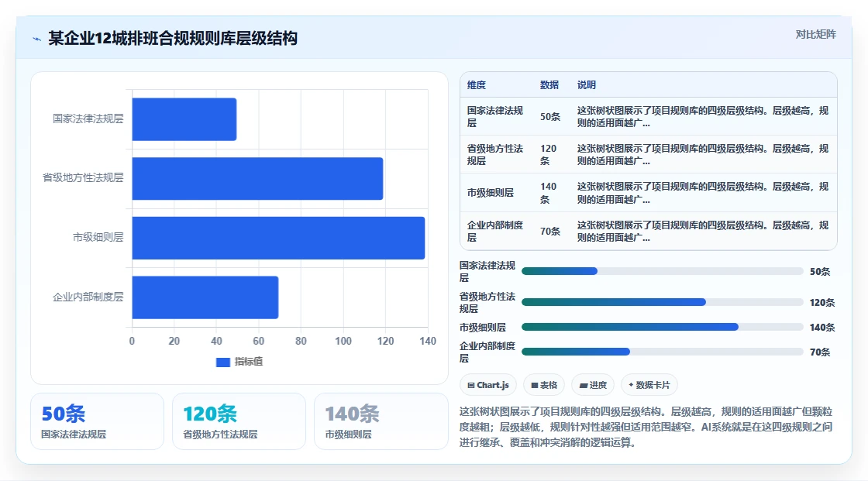Click the 指标值 legend color box
This screenshot has height=481, width=868.
[222, 362]
